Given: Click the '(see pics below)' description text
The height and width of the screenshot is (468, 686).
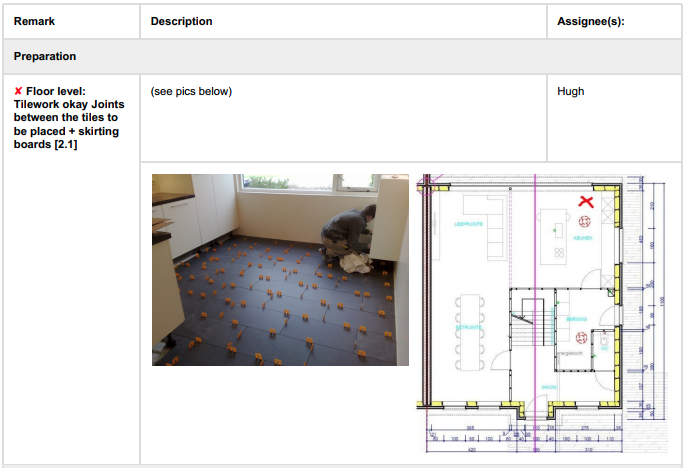Looking at the screenshot, I should pos(191,91).
